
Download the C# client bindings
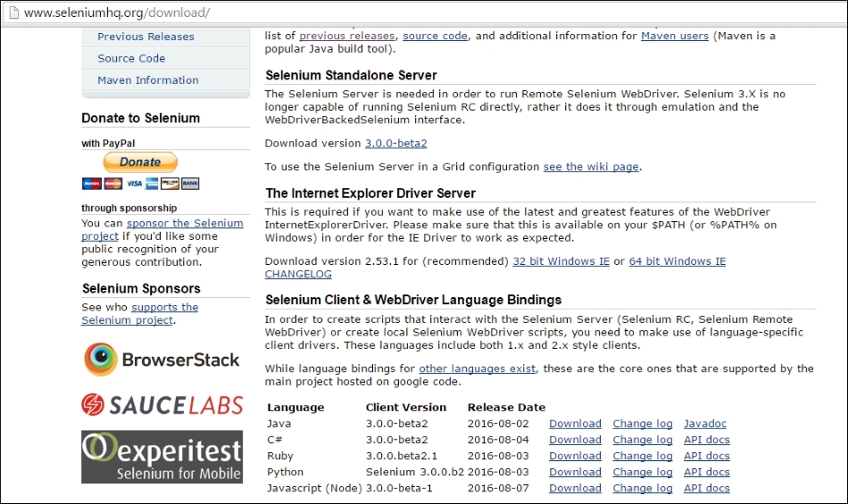click(575, 440)
